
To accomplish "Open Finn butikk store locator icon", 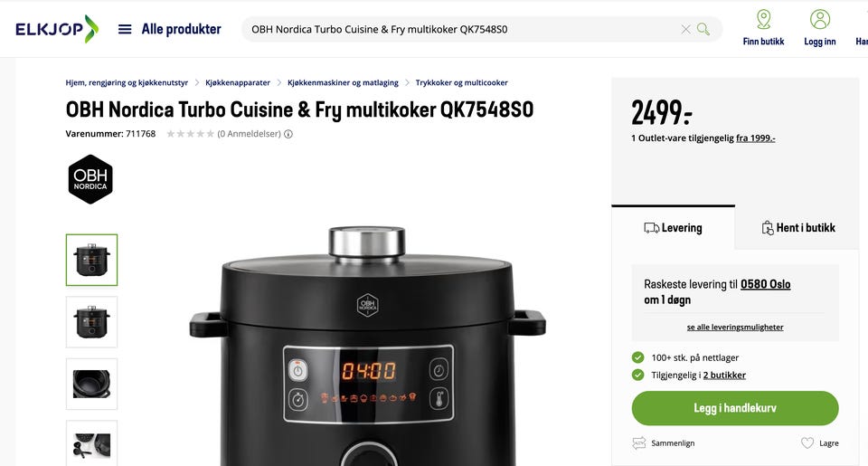I will click(763, 19).
